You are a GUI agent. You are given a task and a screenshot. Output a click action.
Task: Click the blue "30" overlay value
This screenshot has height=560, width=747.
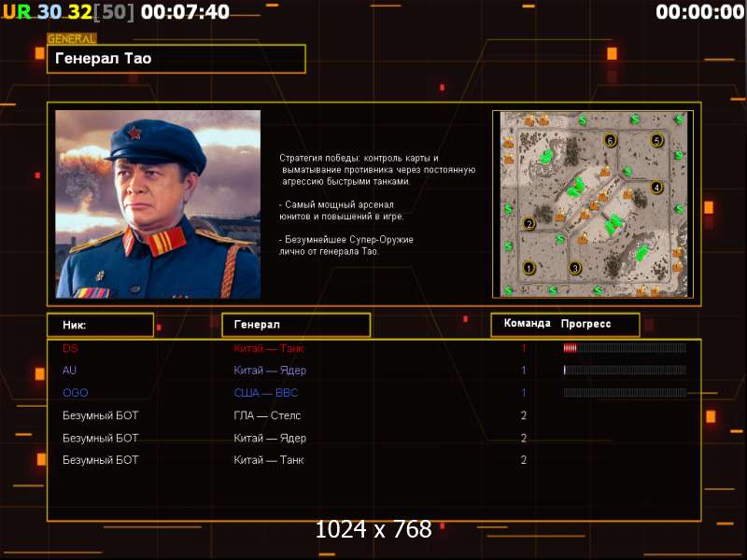[49, 12]
